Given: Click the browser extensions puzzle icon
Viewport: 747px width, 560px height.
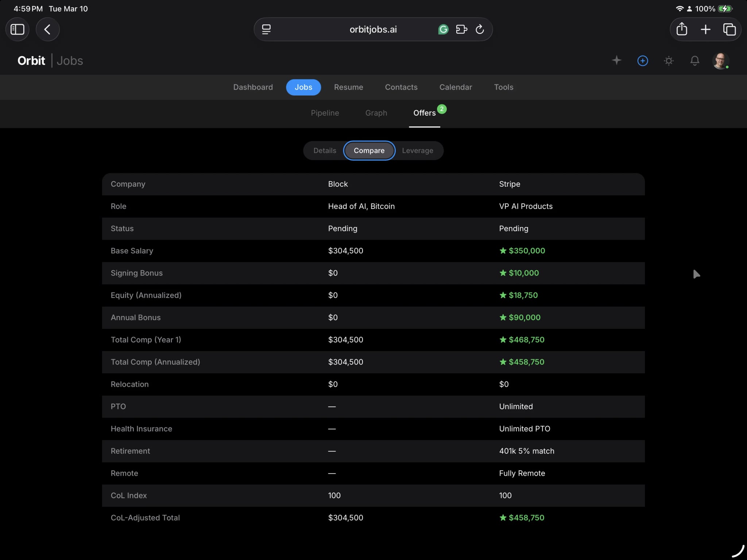Looking at the screenshot, I should (x=461, y=29).
